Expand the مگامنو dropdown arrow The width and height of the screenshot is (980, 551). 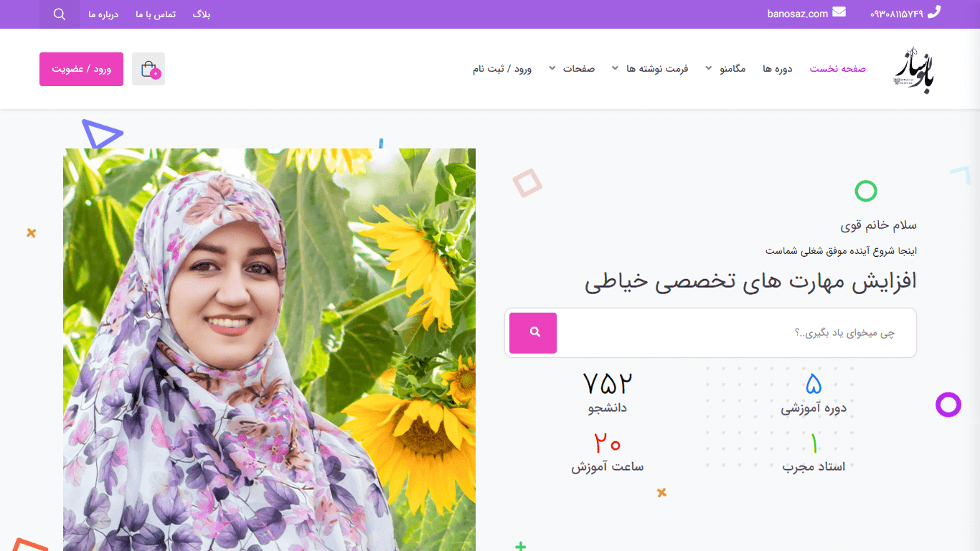pyautogui.click(x=709, y=69)
